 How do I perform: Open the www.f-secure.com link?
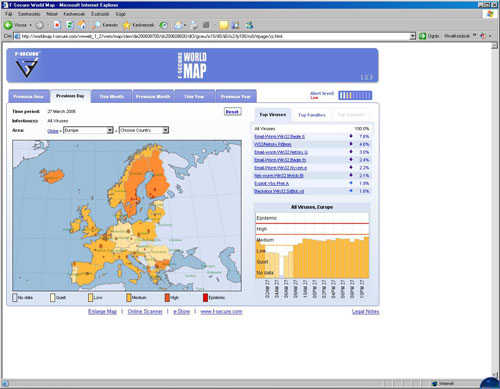pyautogui.click(x=221, y=312)
